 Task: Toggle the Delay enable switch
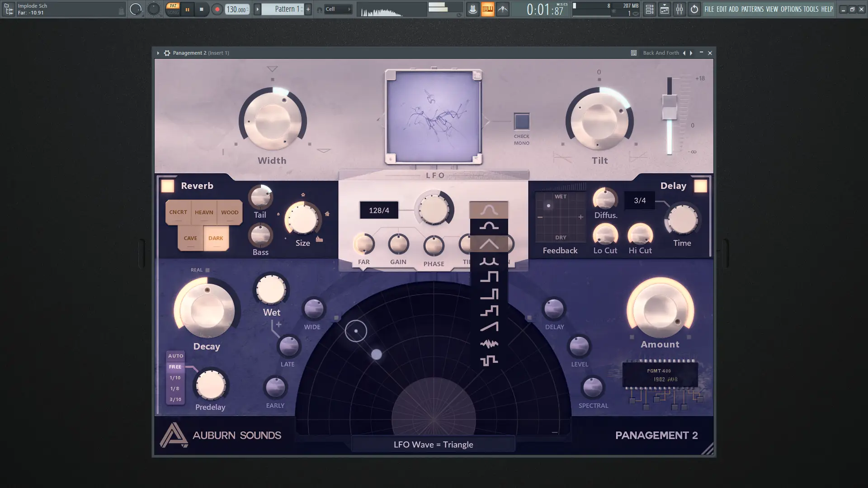pos(700,186)
